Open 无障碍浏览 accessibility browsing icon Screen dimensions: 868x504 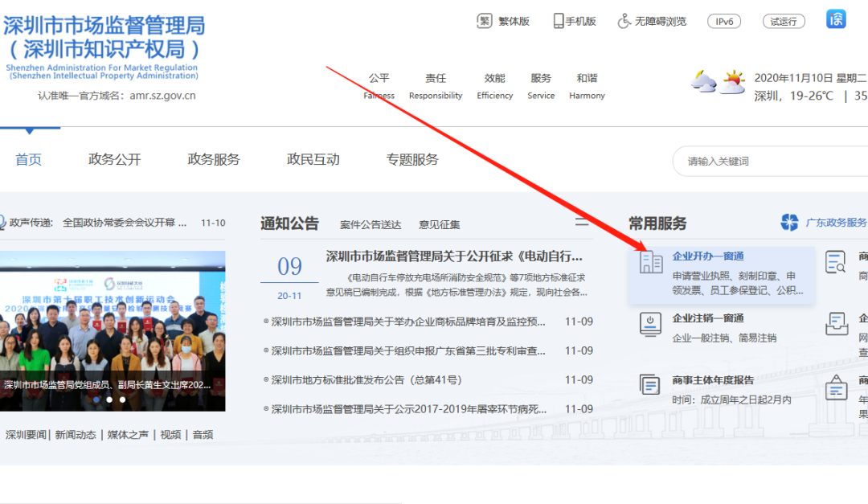623,20
